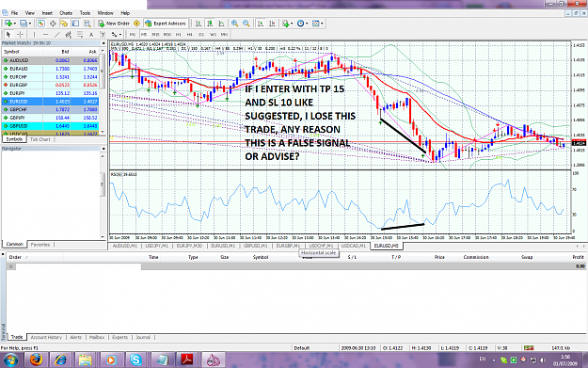Viewport: 588px width, 368px height.
Task: Select the Trendline drawing tool
Action: point(57,35)
